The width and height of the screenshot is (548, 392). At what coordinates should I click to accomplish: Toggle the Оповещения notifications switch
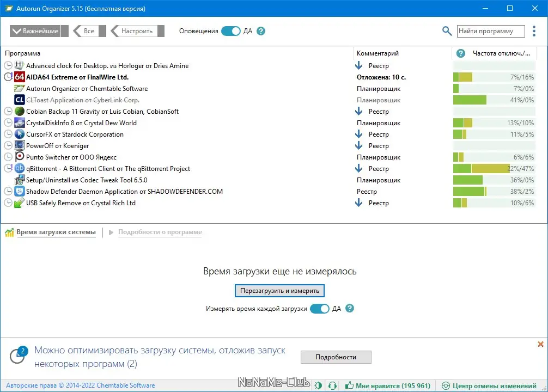pyautogui.click(x=230, y=31)
